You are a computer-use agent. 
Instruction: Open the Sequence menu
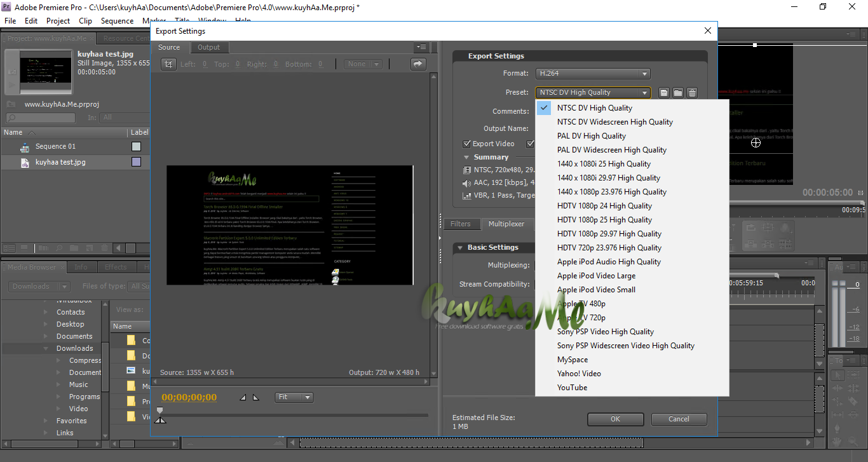pyautogui.click(x=118, y=21)
